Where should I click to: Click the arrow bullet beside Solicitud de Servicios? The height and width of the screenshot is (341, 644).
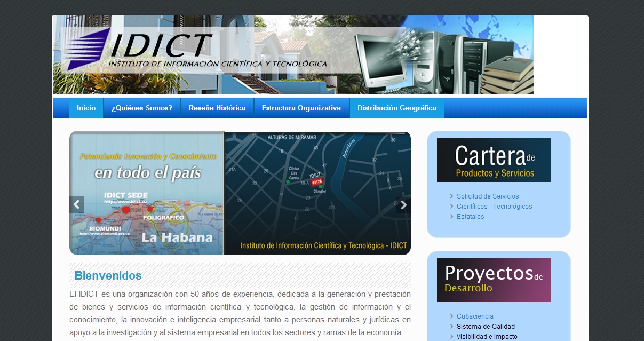click(x=452, y=196)
